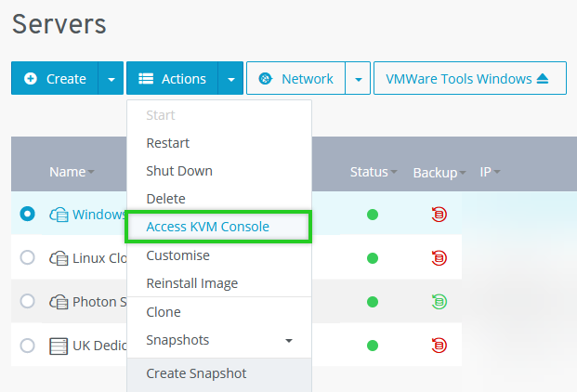Choose Access KVM Console from Actions menu
Image resolution: width=577 pixels, height=392 pixels.
coord(207,227)
